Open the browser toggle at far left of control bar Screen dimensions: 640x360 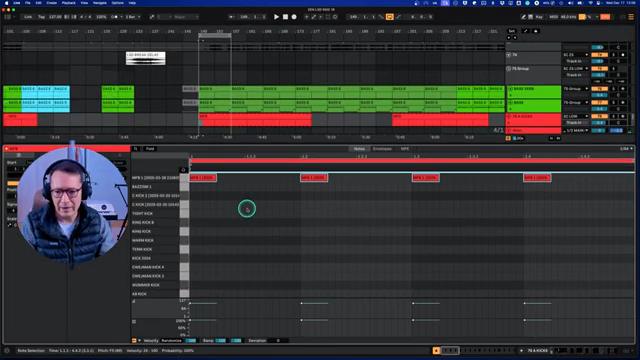click(x=8, y=17)
